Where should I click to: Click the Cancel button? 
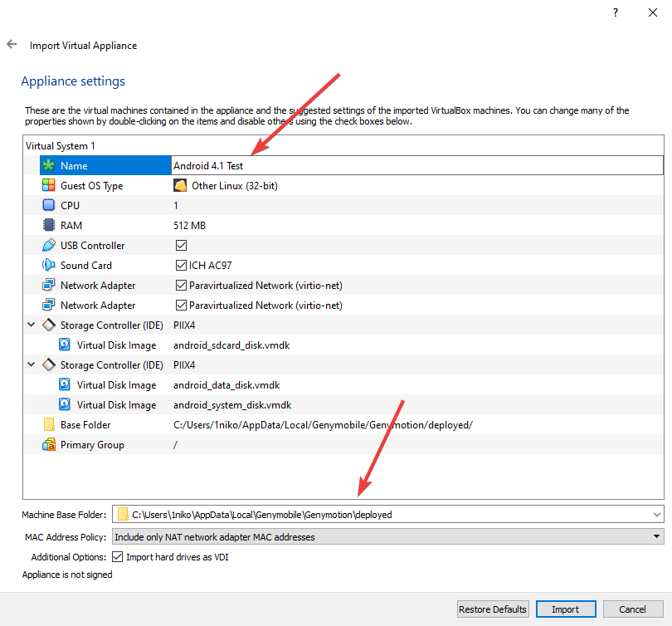tap(632, 609)
